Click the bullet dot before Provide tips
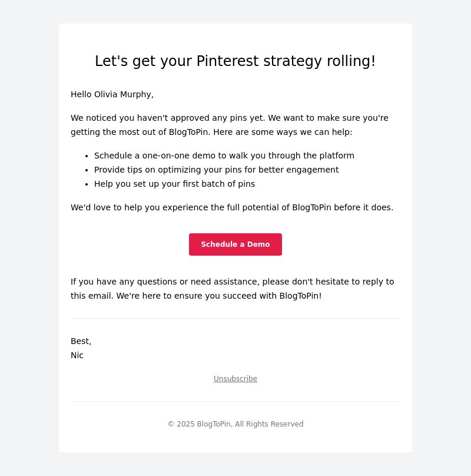The image size is (471, 476). 87,170
